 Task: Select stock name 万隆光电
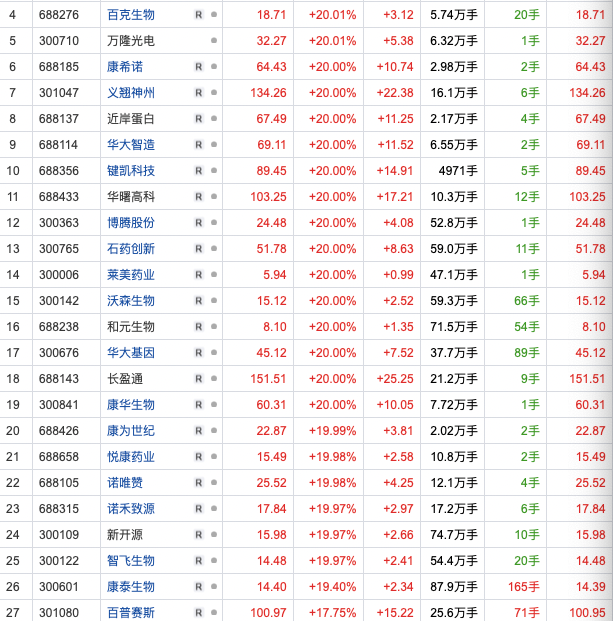pos(131,41)
